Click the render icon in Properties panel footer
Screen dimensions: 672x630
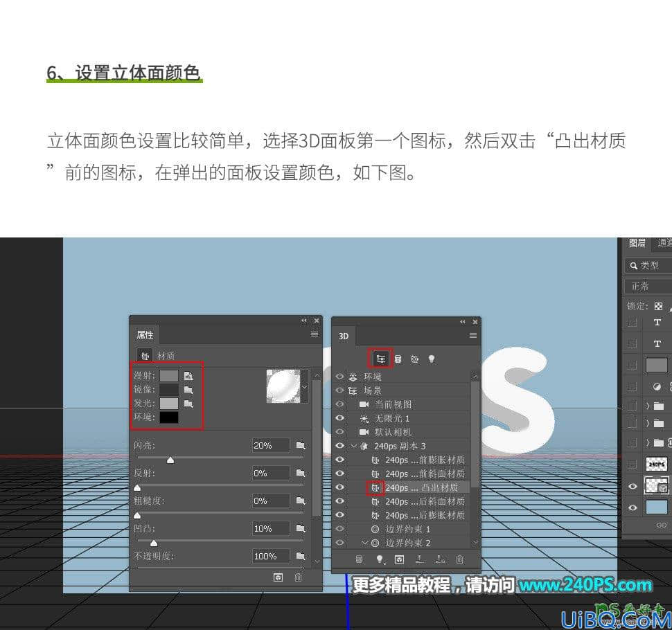(x=278, y=577)
